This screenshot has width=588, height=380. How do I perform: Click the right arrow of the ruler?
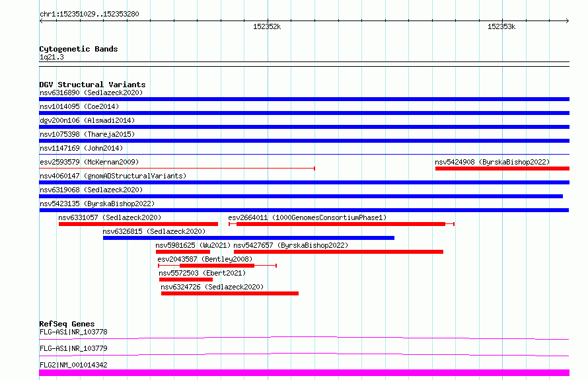[x=567, y=20]
